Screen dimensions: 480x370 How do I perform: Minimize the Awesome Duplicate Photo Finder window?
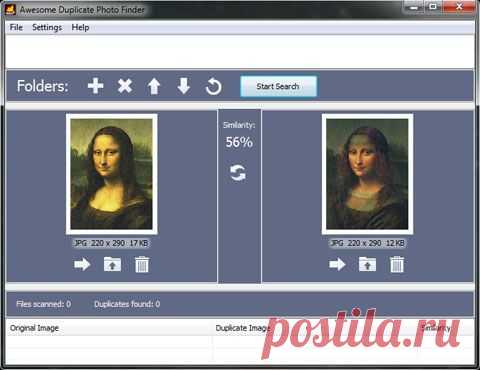[413, 7]
